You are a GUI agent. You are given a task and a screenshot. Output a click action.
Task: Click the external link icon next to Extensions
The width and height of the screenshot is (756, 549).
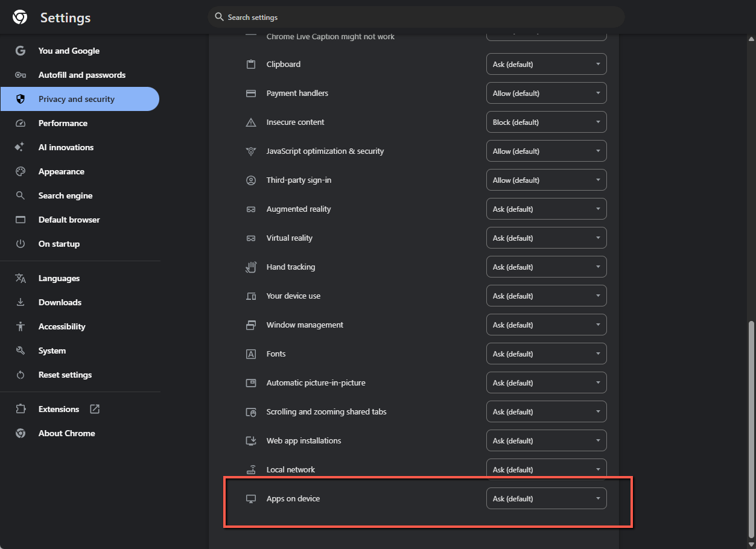[95, 409]
